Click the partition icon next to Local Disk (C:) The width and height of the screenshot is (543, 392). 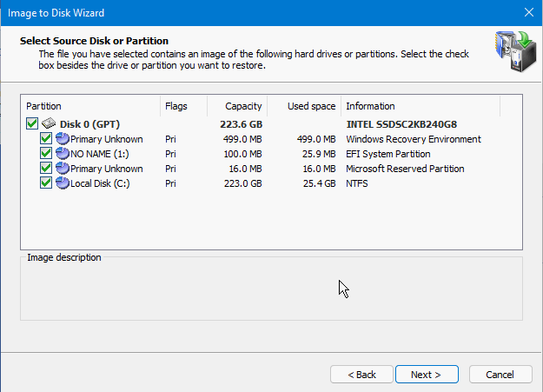point(63,183)
